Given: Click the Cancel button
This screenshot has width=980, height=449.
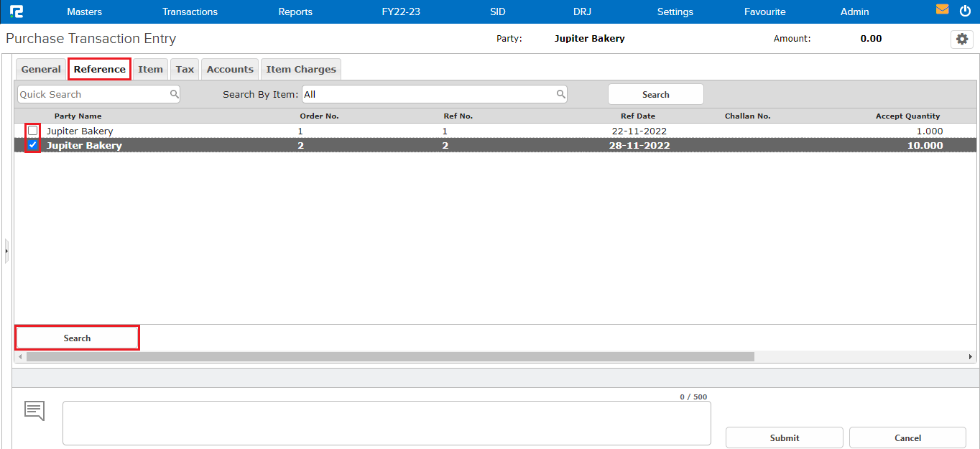Looking at the screenshot, I should (907, 438).
